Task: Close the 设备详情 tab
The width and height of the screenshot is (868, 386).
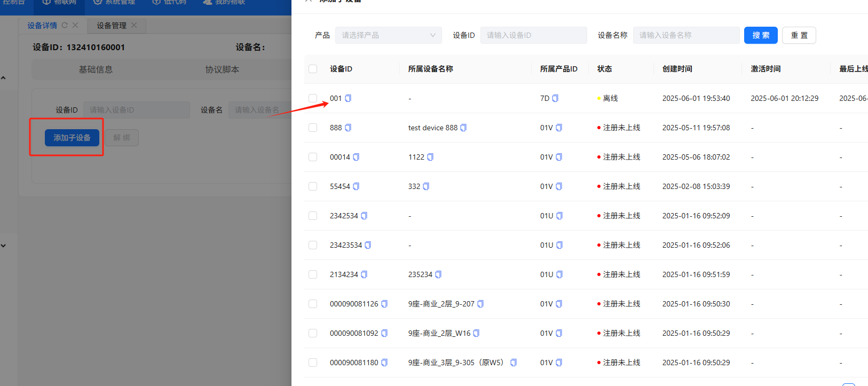Action: click(x=75, y=25)
